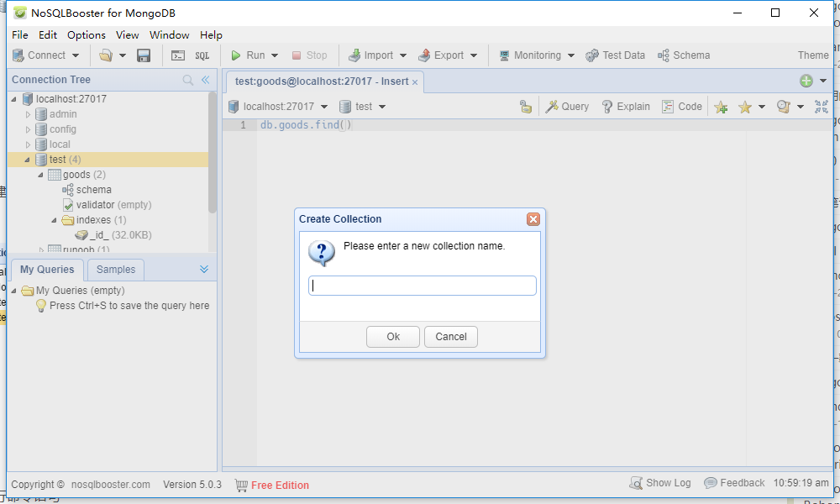Toggle the search filter in Connection Tree

[188, 79]
